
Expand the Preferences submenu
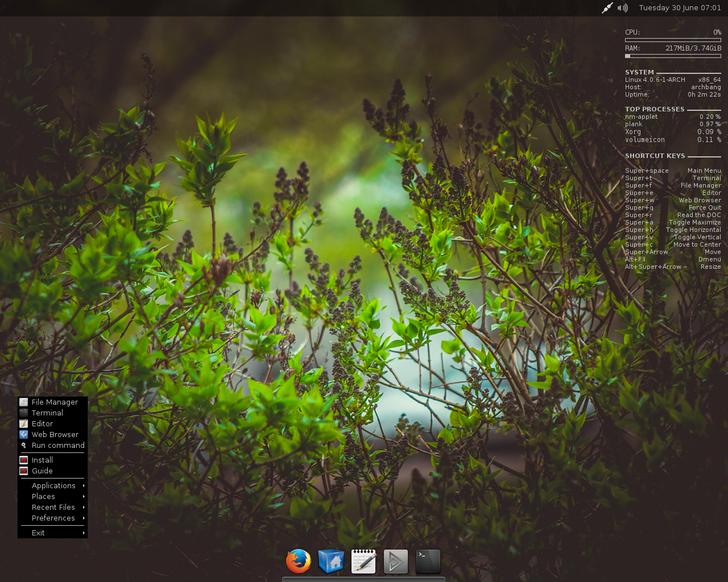[52, 518]
